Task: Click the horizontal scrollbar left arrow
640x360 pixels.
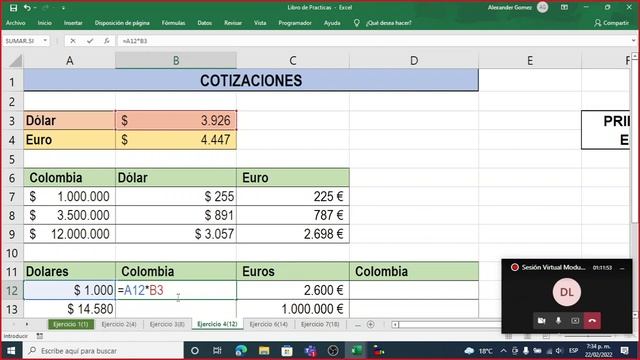Action: 395,324
